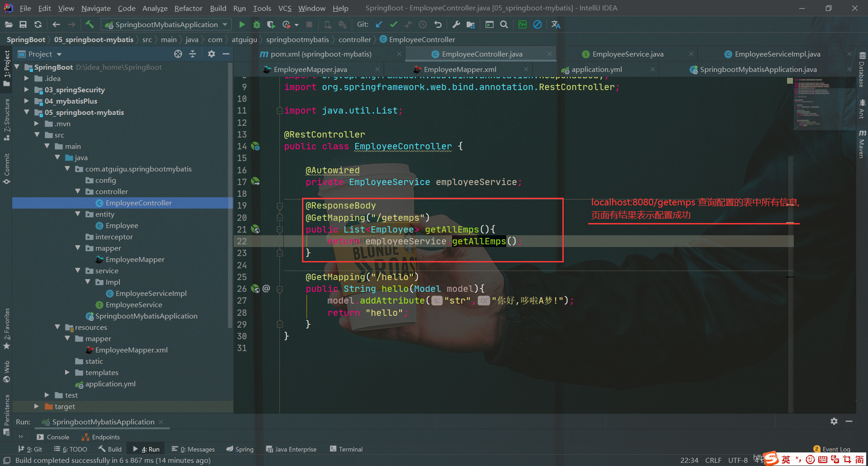Collapse the entity package

tap(78, 214)
